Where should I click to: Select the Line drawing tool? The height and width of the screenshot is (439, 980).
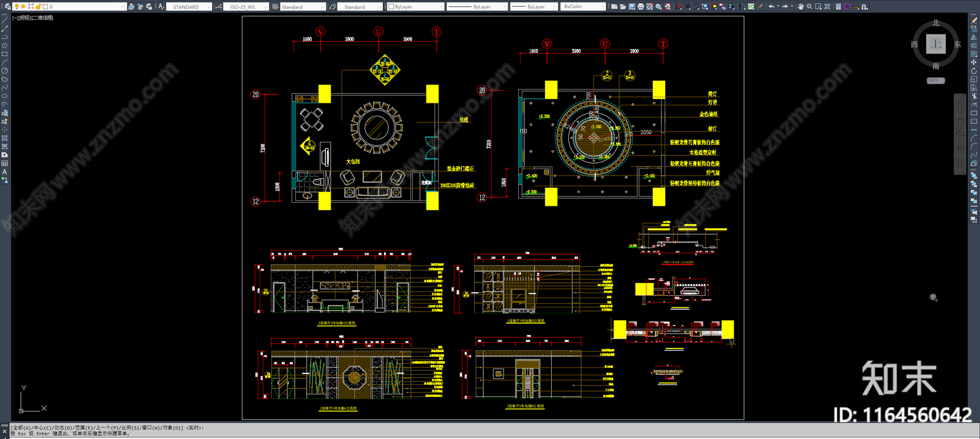5,20
